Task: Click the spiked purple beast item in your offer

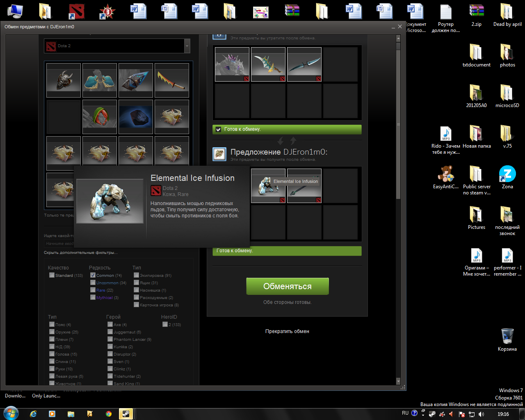Action: click(x=232, y=64)
